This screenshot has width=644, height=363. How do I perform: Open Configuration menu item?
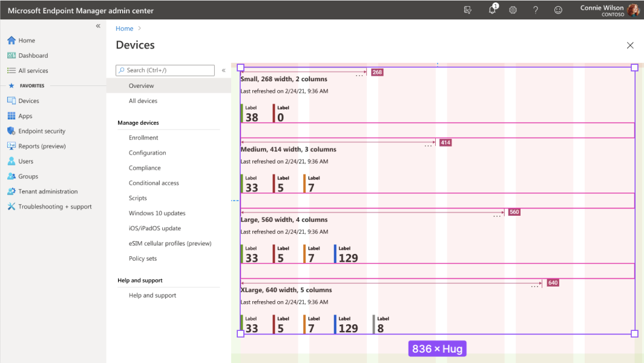[x=148, y=153]
